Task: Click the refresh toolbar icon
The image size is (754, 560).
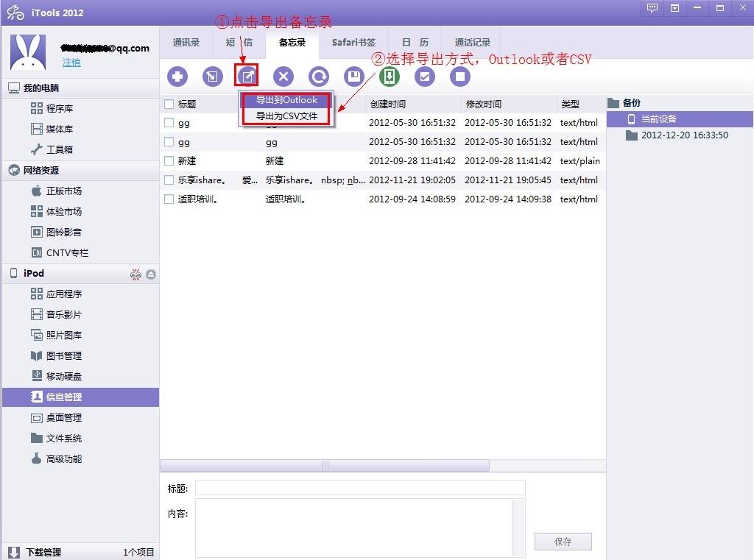Action: [x=319, y=77]
